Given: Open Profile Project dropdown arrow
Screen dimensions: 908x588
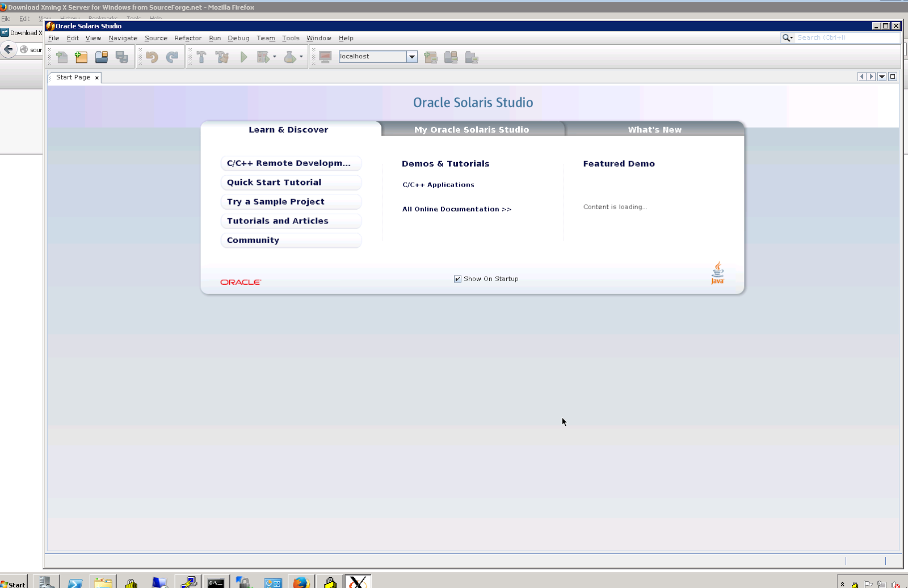Looking at the screenshot, I should click(x=301, y=57).
